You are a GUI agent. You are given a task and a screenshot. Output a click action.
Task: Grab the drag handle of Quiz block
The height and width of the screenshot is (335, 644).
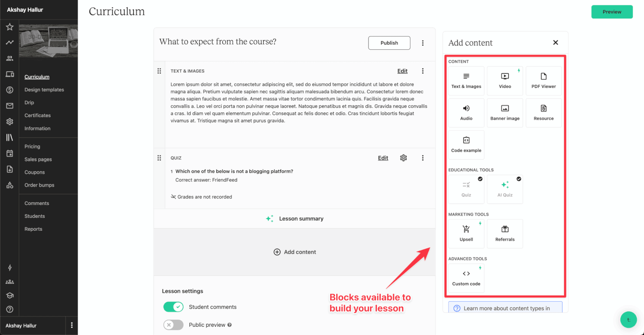[159, 158]
